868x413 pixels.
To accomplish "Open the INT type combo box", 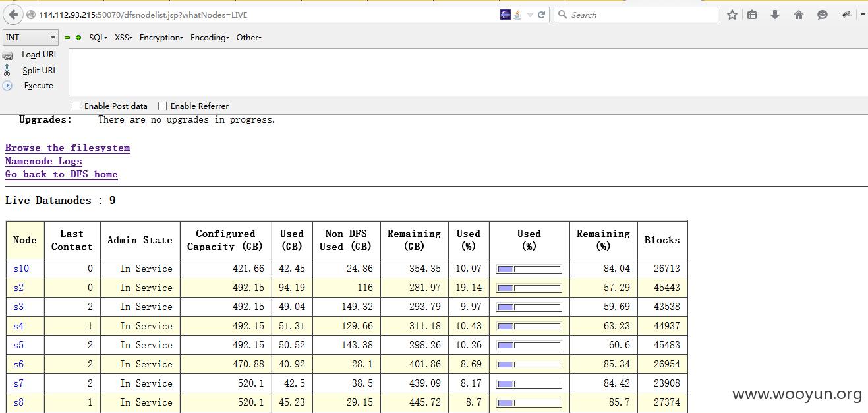I will (x=30, y=38).
